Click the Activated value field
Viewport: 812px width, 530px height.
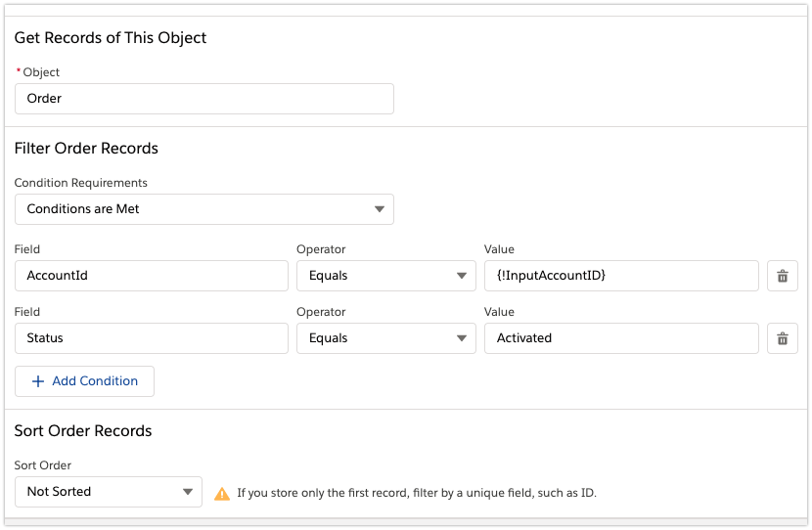[621, 338]
